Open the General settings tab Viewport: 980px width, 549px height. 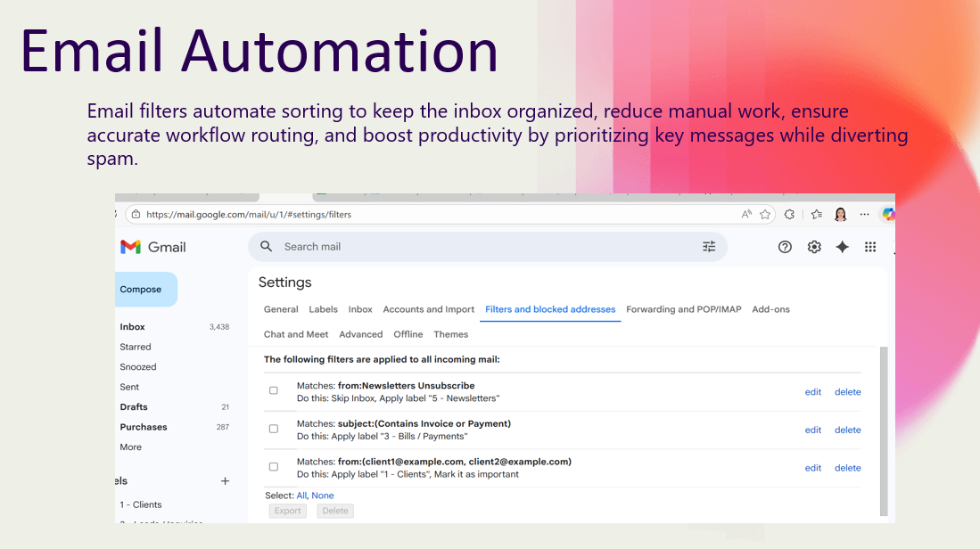[281, 309]
